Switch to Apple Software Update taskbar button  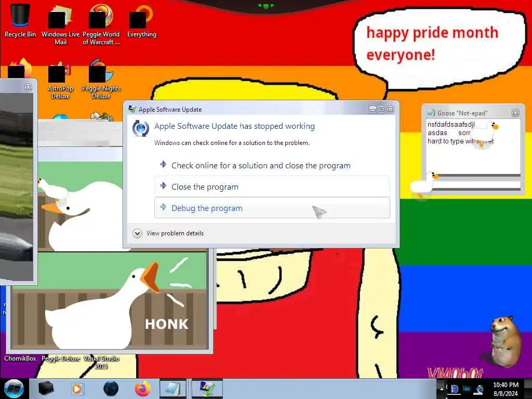click(x=207, y=389)
